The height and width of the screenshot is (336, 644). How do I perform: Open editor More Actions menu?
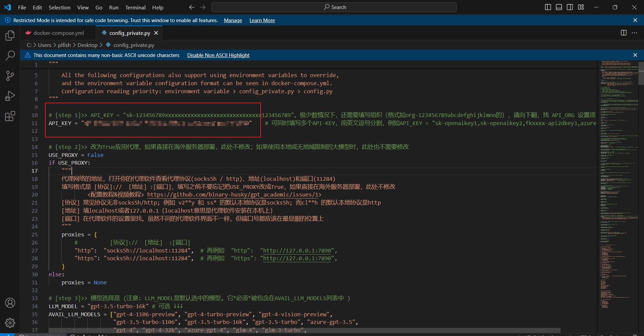[x=634, y=33]
